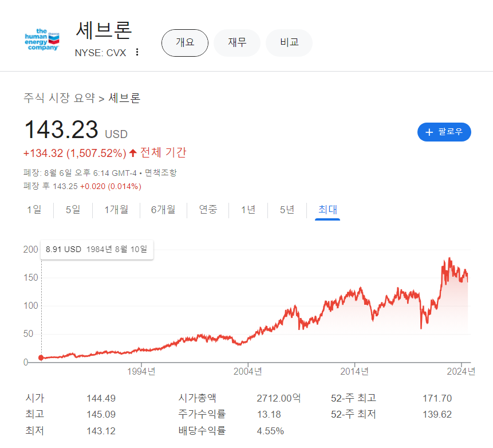
Task: Click the 52-주 최고 value 171.70
Action: coord(437,398)
